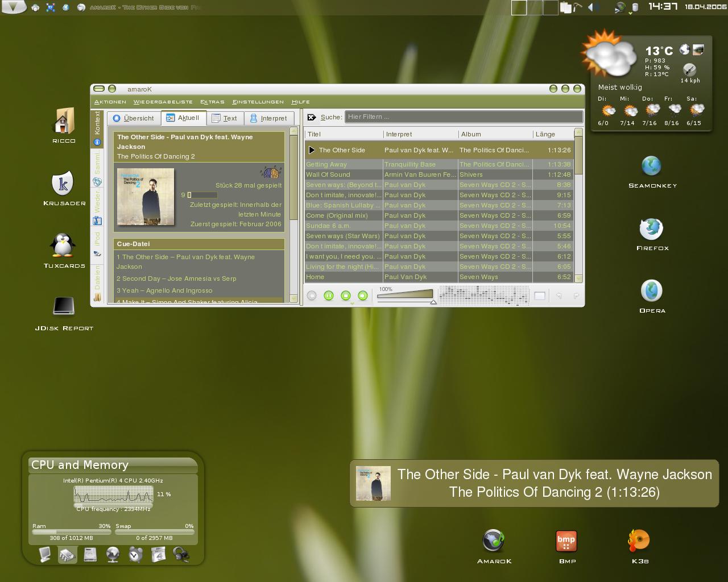Viewport: 728px width, 582px height.
Task: Select the Kontext sidebar tab
Action: pyautogui.click(x=97, y=128)
